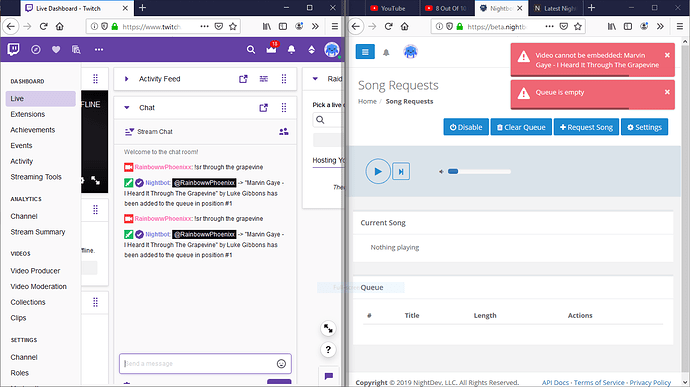Open Collections in sidebar

[28, 302]
